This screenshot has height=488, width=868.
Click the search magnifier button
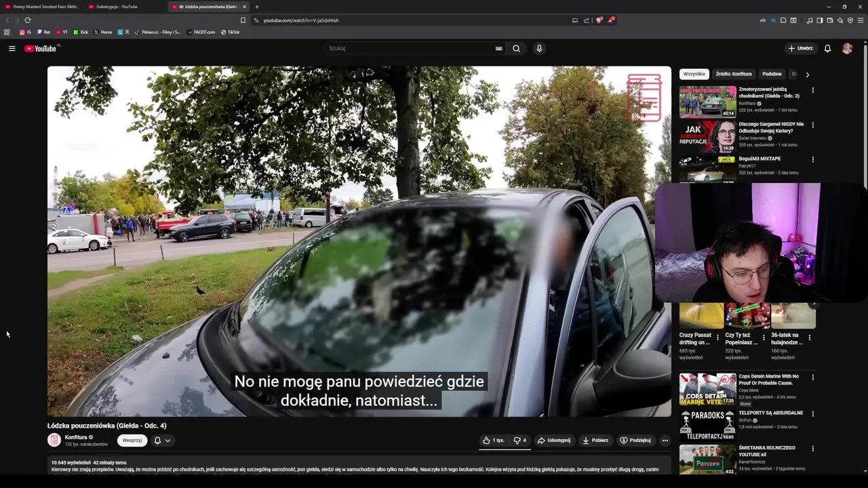[x=516, y=49]
